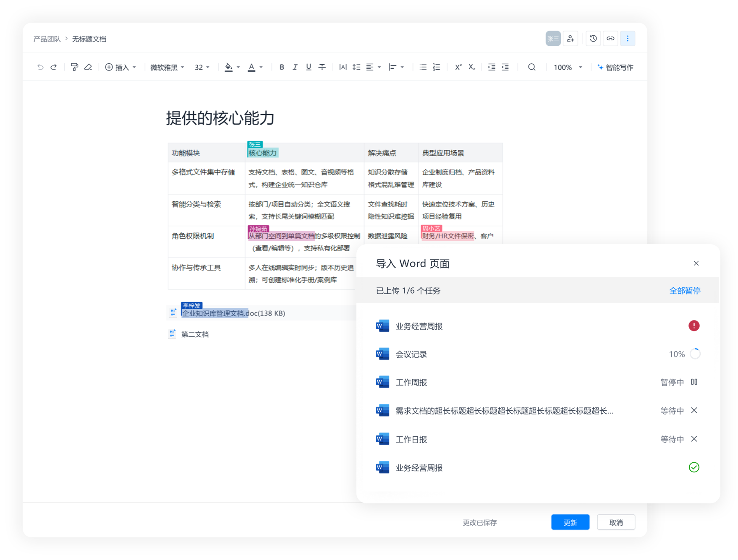Viewport: 738px width, 560px height.
Task: Launch 智能写作 AI writing assistant
Action: 615,67
